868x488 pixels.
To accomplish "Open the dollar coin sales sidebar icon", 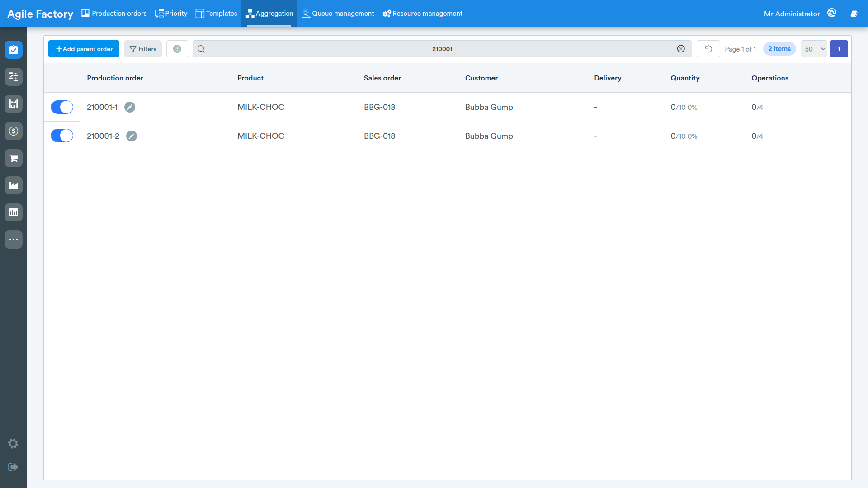I will tap(14, 131).
